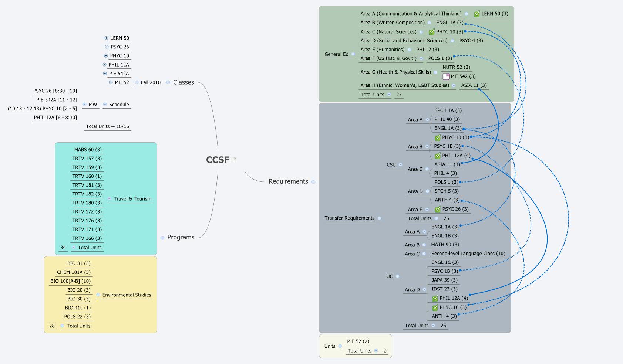623x364 pixels.
Task: Click the task progress icon on P E 542
Action: [446, 76]
